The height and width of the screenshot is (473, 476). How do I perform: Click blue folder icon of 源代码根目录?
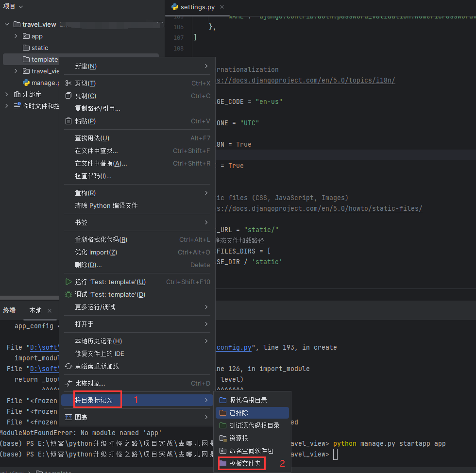pyautogui.click(x=223, y=400)
